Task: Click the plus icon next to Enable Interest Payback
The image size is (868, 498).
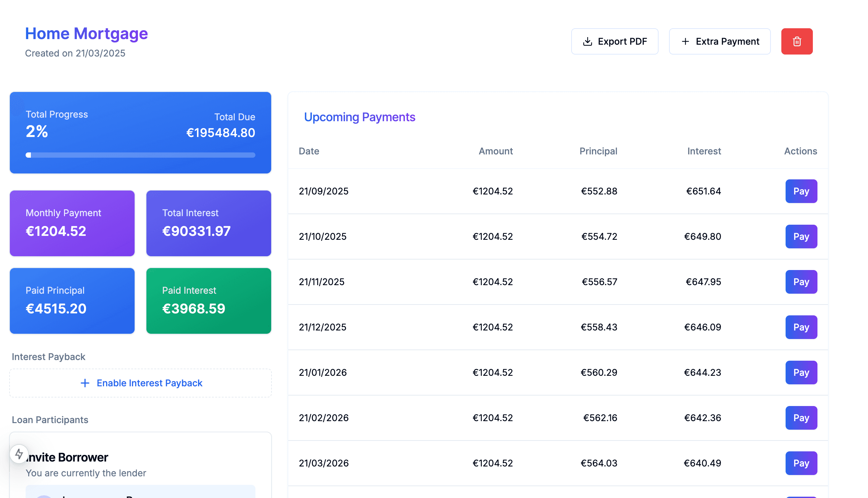Action: (x=84, y=383)
